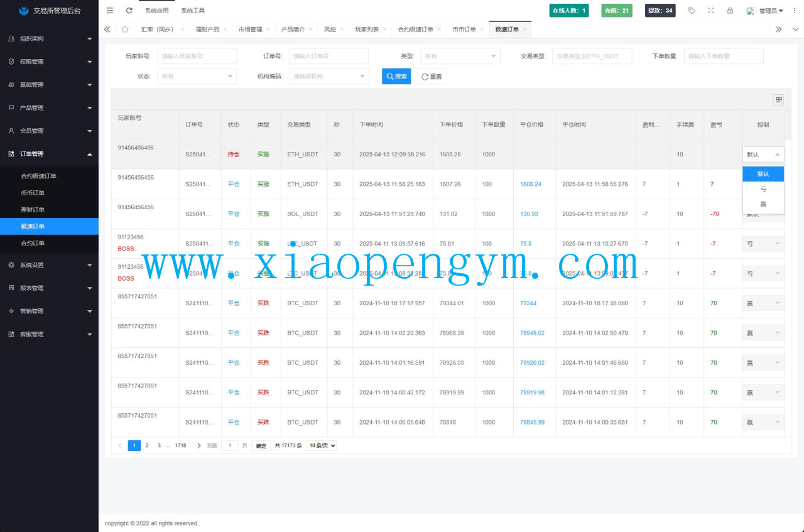Close the 币币订单 tab
Image resolution: width=804 pixels, height=532 pixels.
[x=482, y=29]
